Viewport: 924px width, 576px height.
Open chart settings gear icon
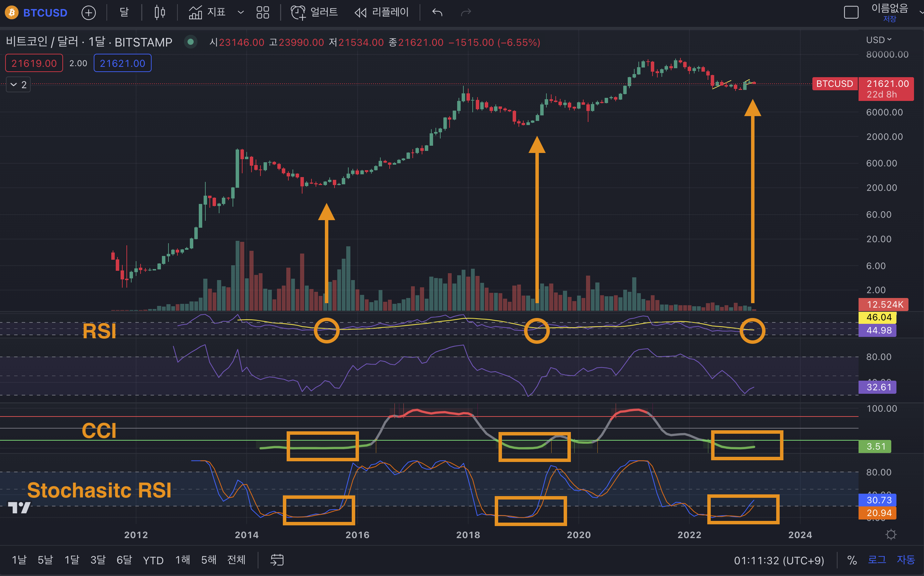tap(891, 534)
